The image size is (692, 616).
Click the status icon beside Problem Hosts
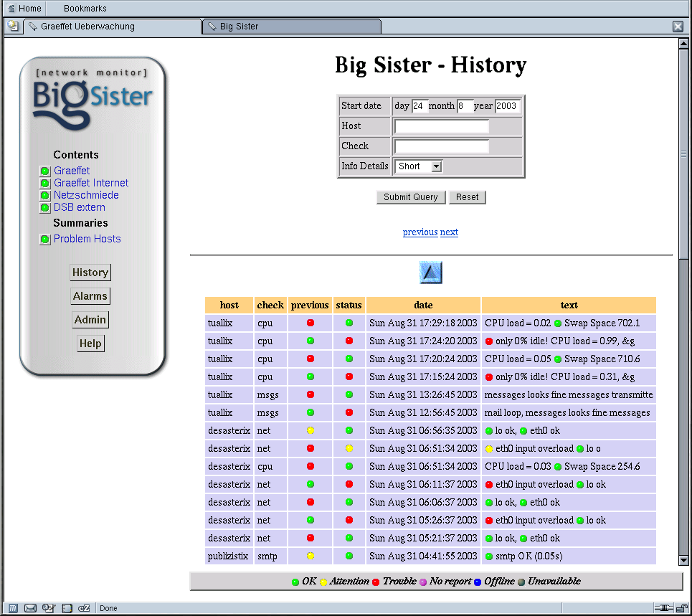[45, 240]
